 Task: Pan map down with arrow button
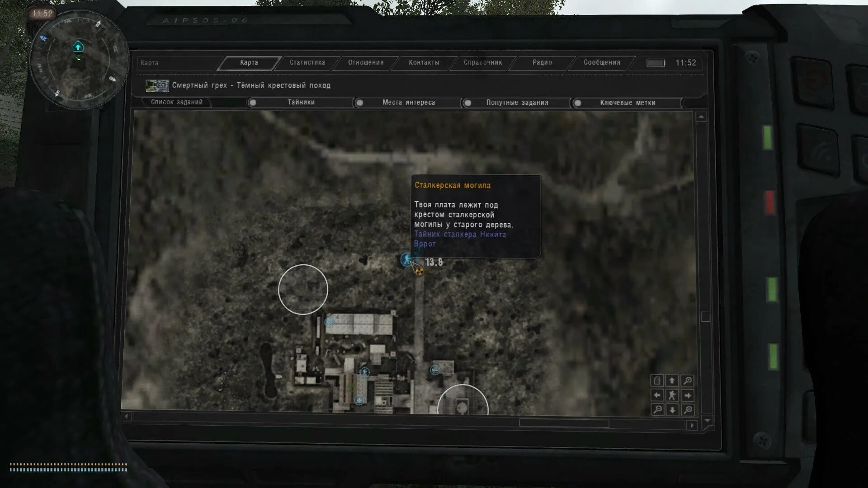coord(672,410)
